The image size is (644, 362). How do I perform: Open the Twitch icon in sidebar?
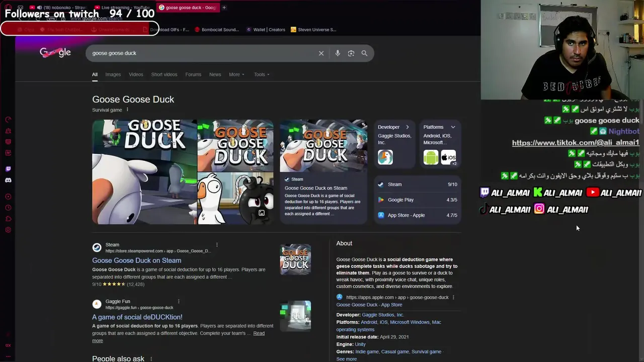point(8,169)
